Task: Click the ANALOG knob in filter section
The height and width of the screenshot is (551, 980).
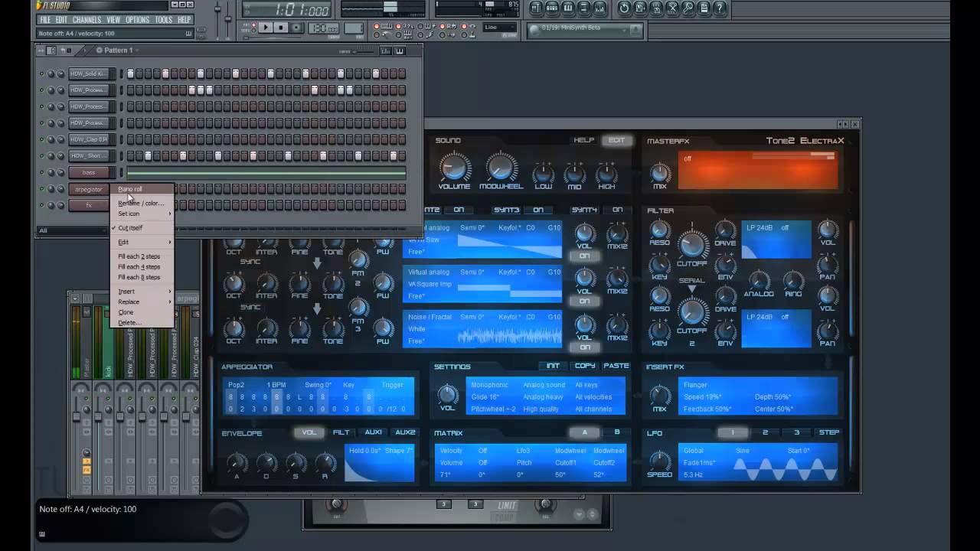Action: pyautogui.click(x=758, y=280)
